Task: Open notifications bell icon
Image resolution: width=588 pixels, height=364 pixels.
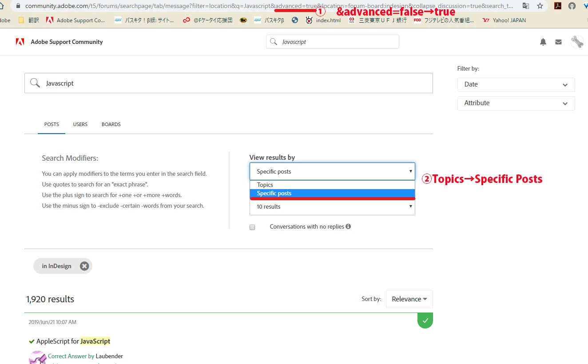Action: click(x=543, y=42)
